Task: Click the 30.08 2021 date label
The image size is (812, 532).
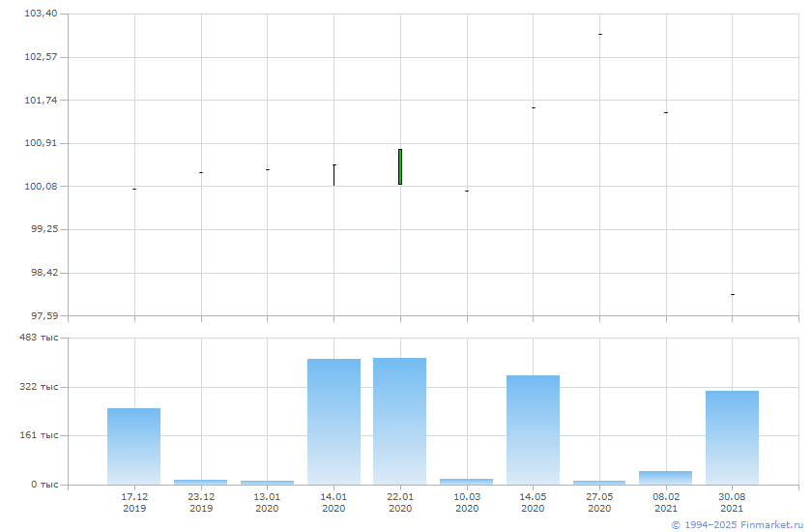Action: tap(733, 502)
